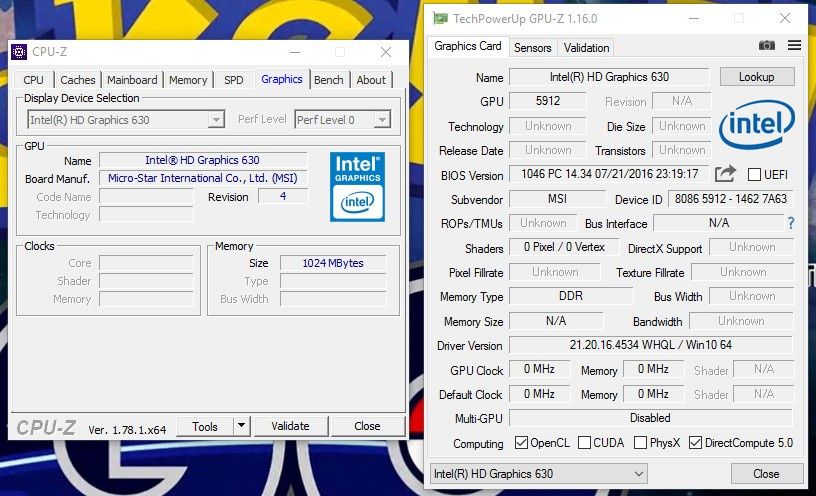Click the GPU field showing 5912
This screenshot has height=496, width=816.
pyautogui.click(x=548, y=100)
